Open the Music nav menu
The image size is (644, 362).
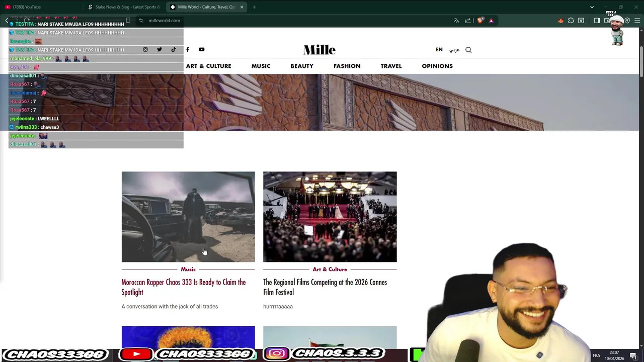pyautogui.click(x=261, y=66)
